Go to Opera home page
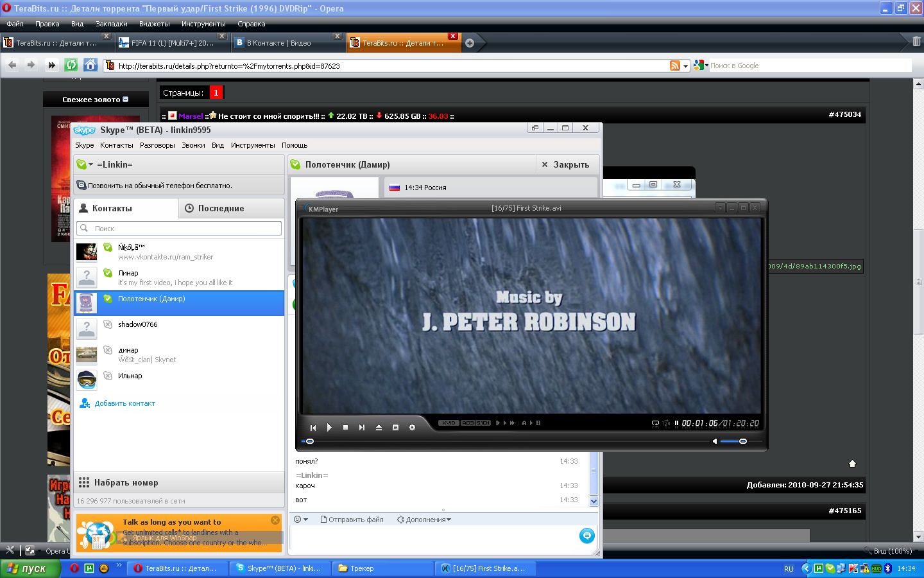 [90, 65]
